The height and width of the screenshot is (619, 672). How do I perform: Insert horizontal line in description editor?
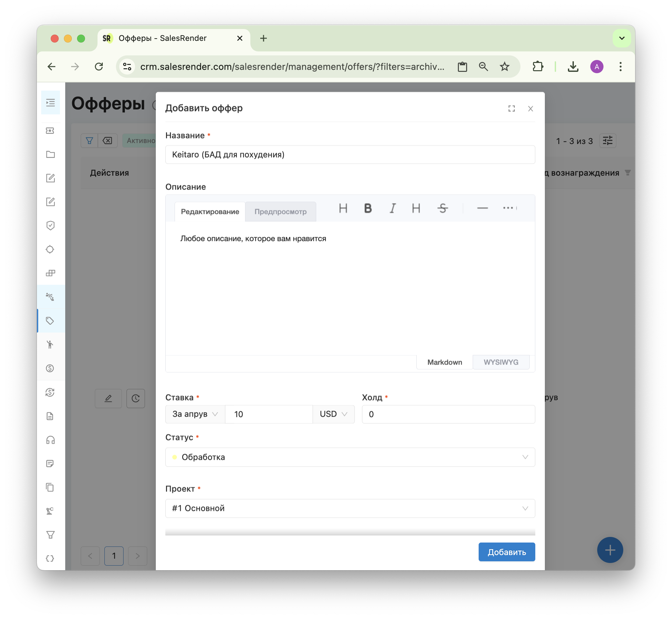pyautogui.click(x=483, y=209)
